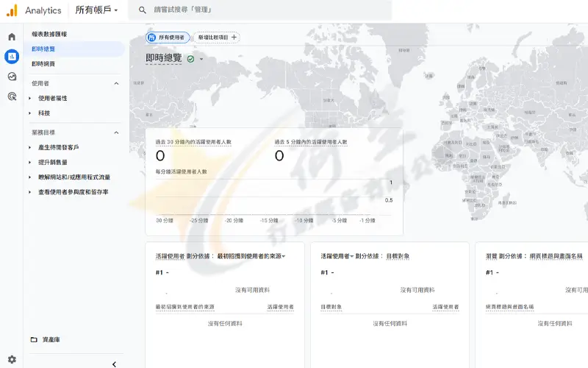588x368 pixels.
Task: Click the green check status icon
Action: pyautogui.click(x=190, y=59)
